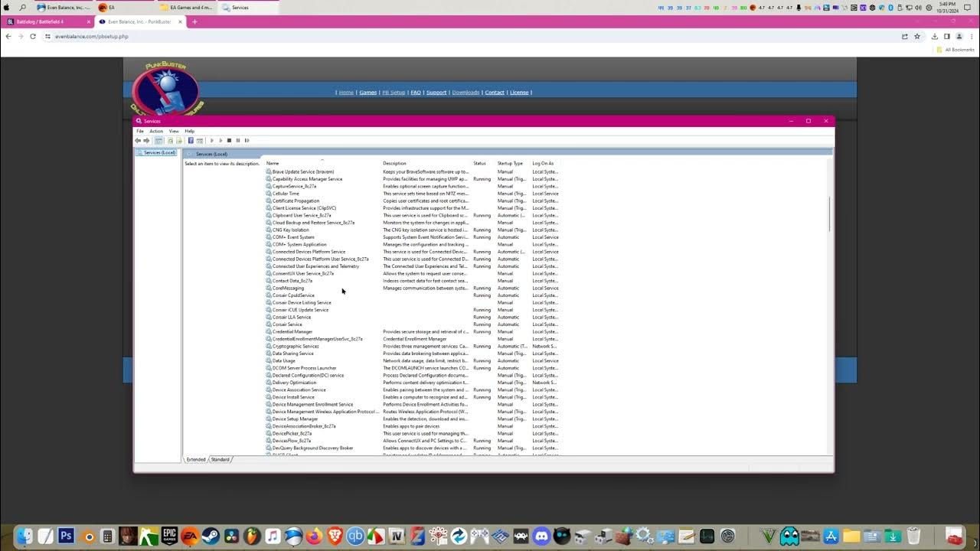Select the Data Usage service

413,361
